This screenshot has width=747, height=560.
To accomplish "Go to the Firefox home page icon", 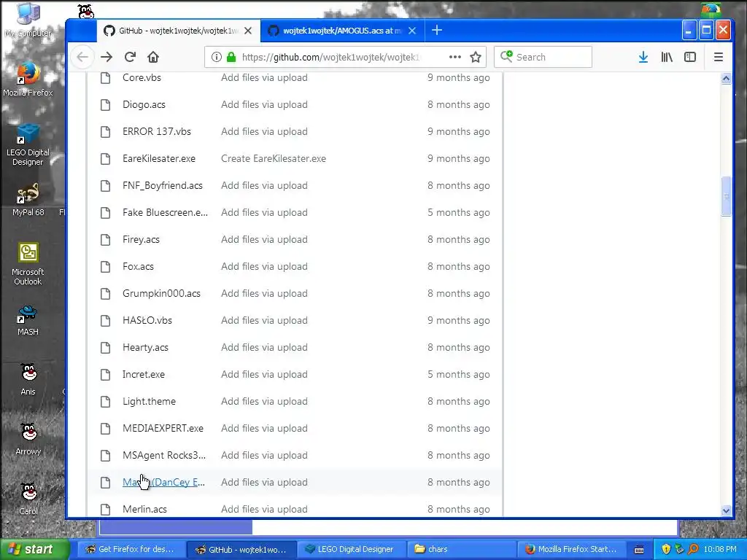I will [x=153, y=57].
